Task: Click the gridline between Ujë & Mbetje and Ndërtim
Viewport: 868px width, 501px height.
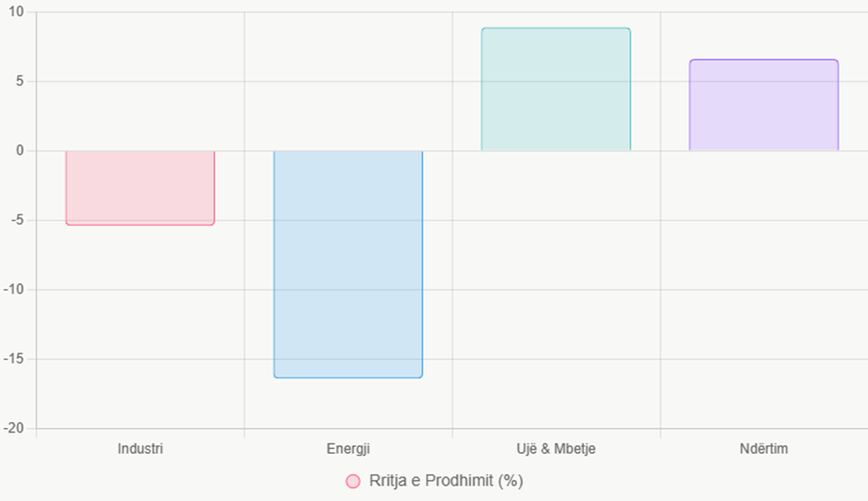Action: [x=660, y=267]
